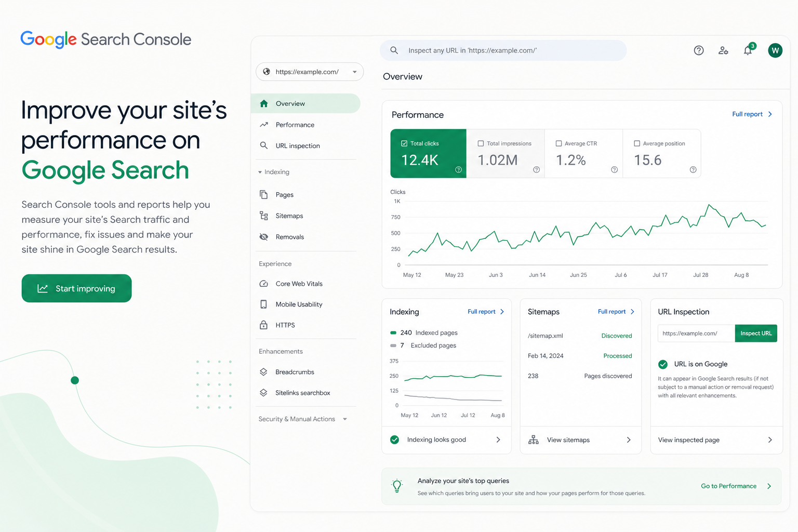This screenshot has width=798, height=532.
Task: Open the Indexing Full report link
Action: pos(482,312)
